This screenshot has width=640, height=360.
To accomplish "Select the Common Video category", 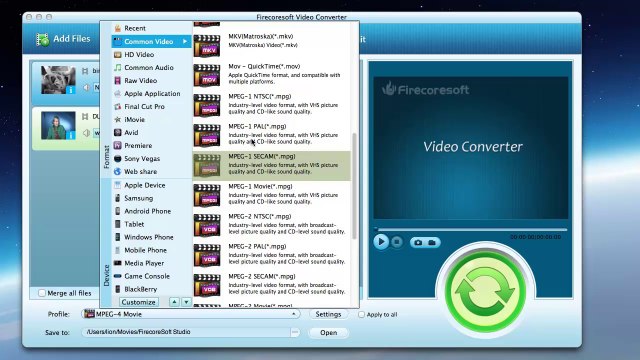I will click(x=151, y=41).
